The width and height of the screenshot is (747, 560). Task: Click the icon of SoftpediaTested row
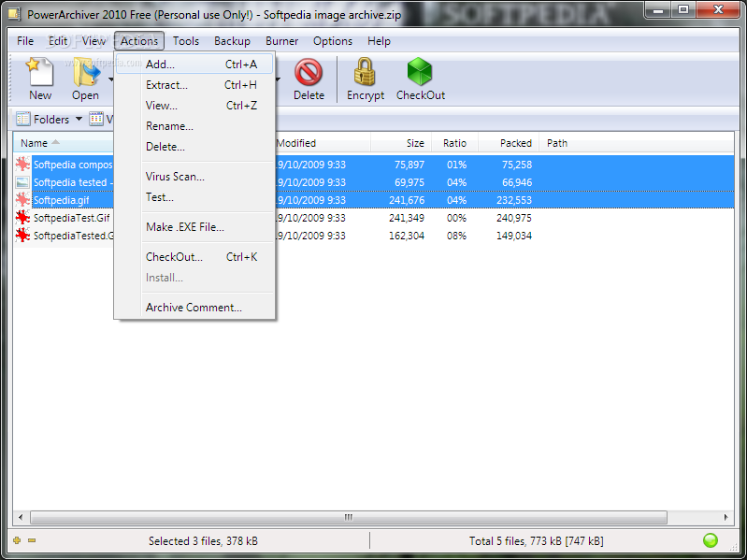coord(22,236)
